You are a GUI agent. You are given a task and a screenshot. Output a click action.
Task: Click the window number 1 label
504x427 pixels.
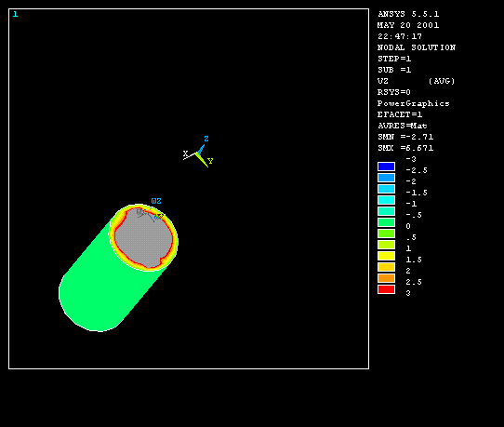[x=15, y=14]
